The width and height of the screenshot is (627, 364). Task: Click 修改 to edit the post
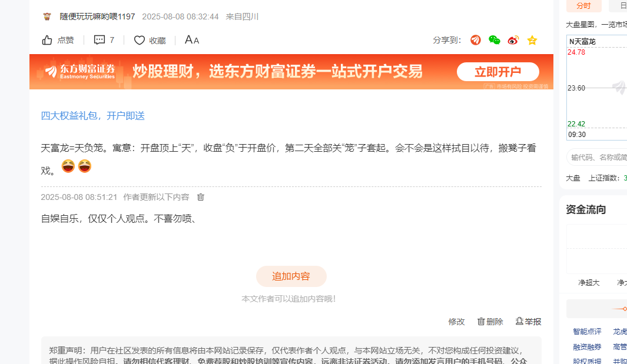(x=456, y=322)
